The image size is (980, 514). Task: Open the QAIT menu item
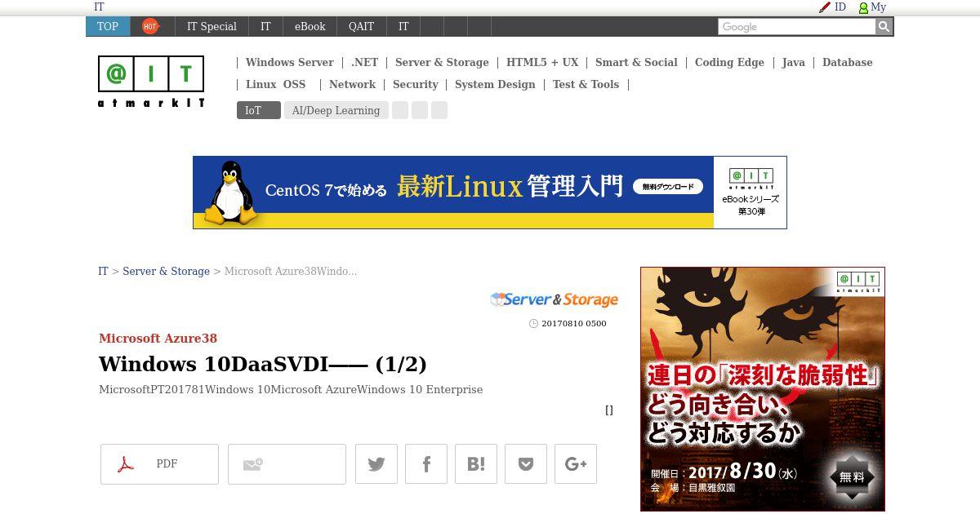coord(361,26)
